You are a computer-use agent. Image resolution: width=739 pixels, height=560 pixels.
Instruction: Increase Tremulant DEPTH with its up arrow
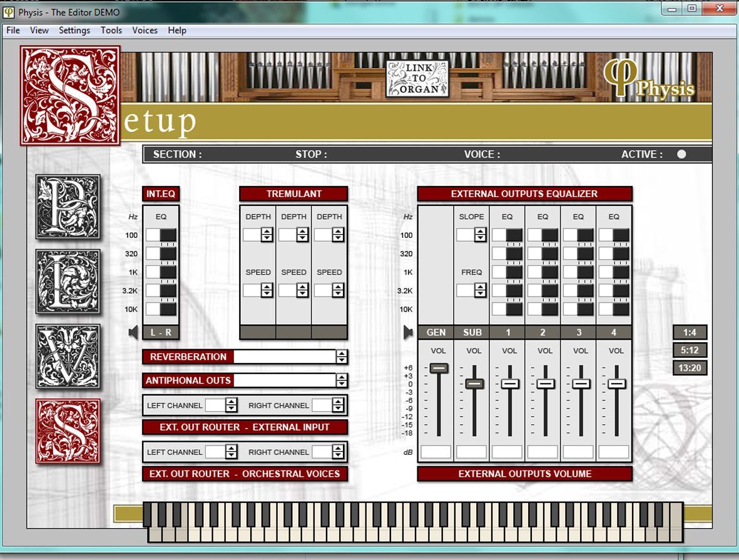[267, 232]
